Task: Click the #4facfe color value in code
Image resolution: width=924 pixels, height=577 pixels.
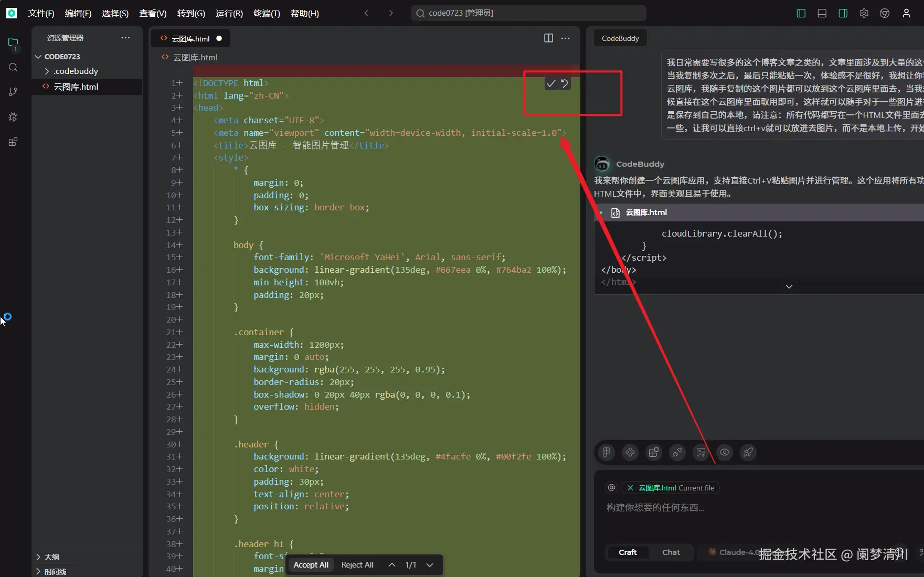Action: pyautogui.click(x=453, y=456)
